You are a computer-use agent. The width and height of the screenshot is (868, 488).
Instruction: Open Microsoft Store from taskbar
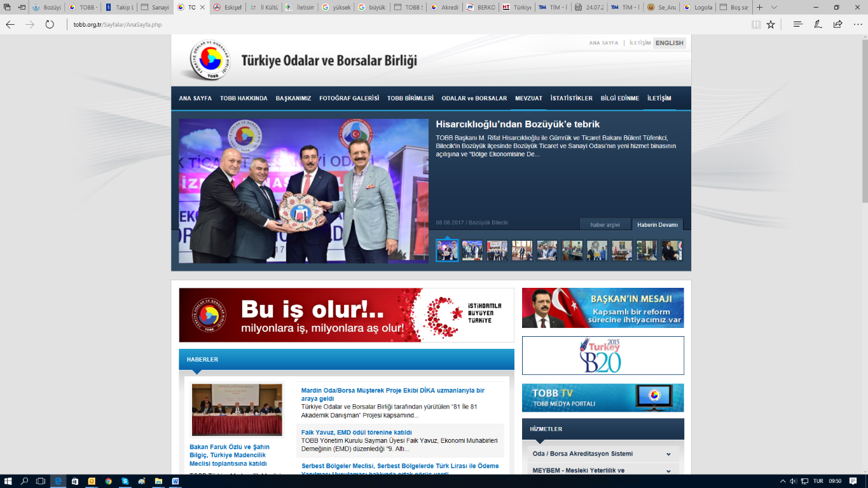(x=75, y=481)
